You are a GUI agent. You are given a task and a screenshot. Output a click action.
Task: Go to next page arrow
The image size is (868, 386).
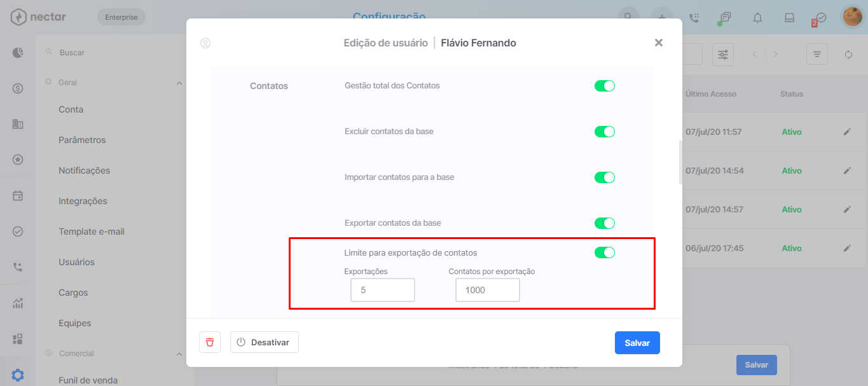[x=776, y=55]
